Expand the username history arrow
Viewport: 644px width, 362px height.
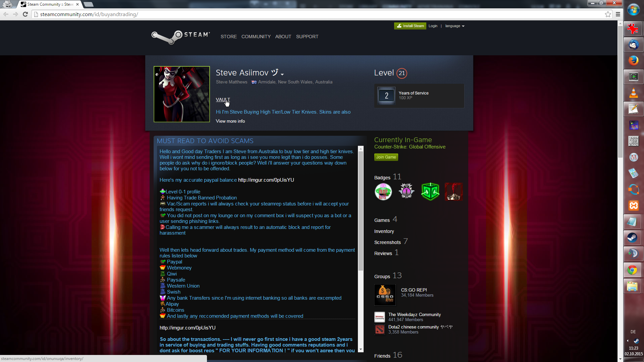click(282, 74)
